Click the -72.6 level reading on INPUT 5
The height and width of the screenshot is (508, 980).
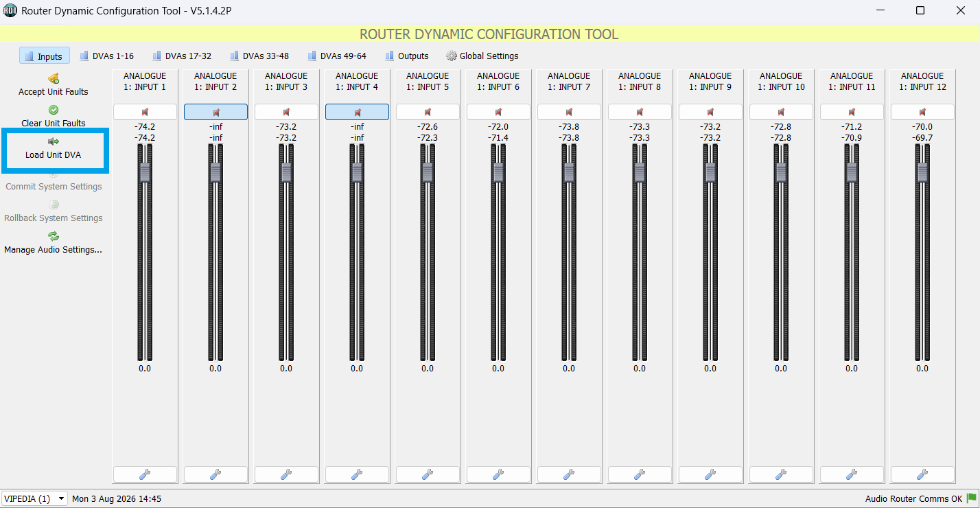(428, 127)
